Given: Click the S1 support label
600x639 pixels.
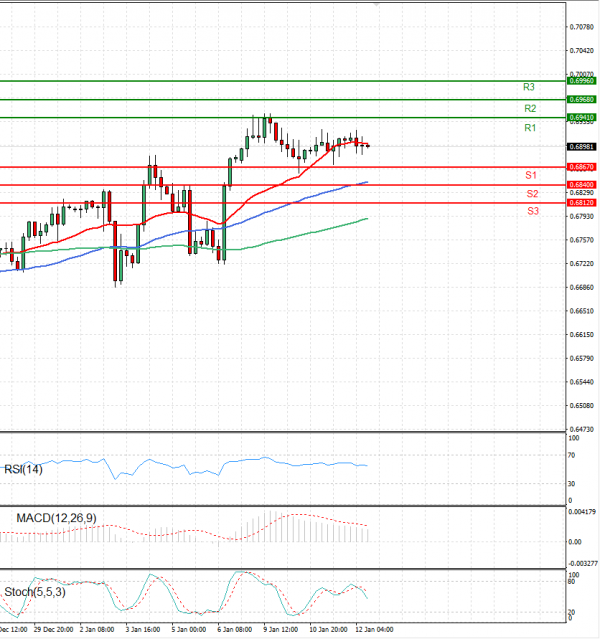Looking at the screenshot, I should (x=531, y=175).
